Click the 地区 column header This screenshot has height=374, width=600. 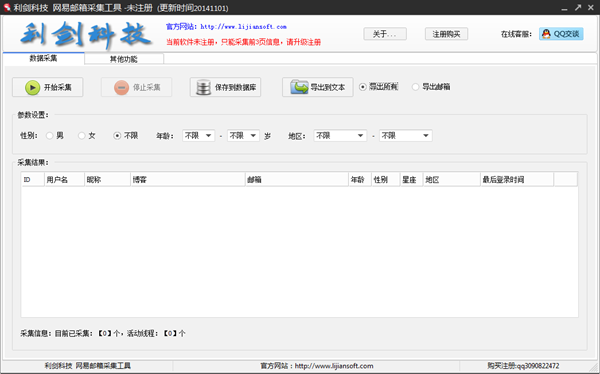pyautogui.click(x=452, y=180)
